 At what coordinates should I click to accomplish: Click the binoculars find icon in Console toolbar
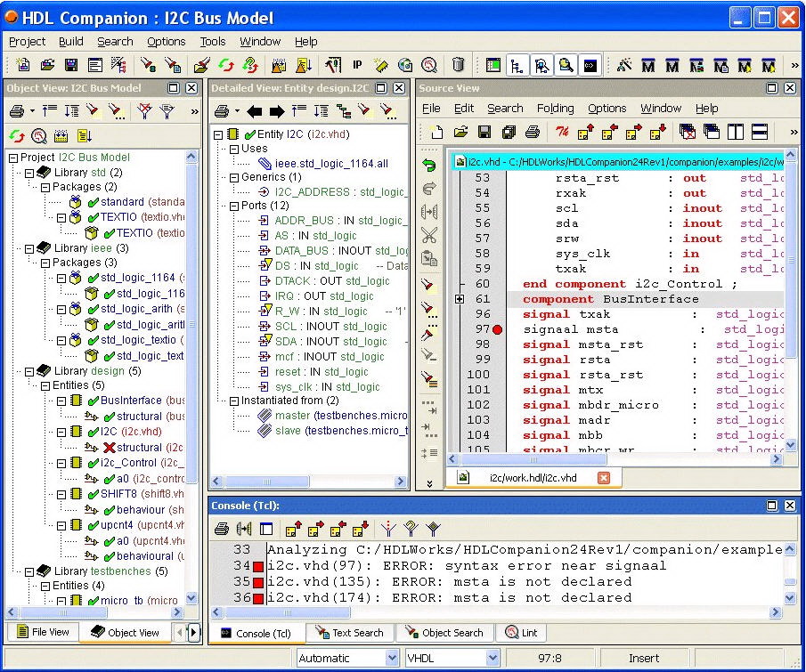[x=243, y=529]
